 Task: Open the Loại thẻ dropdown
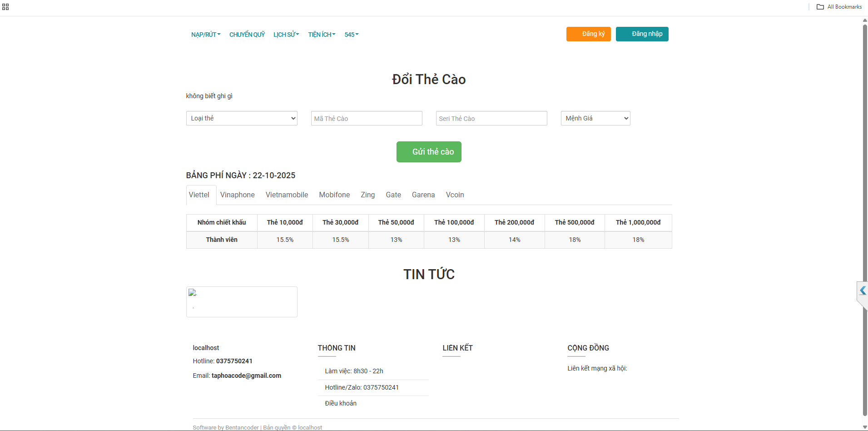pyautogui.click(x=242, y=118)
